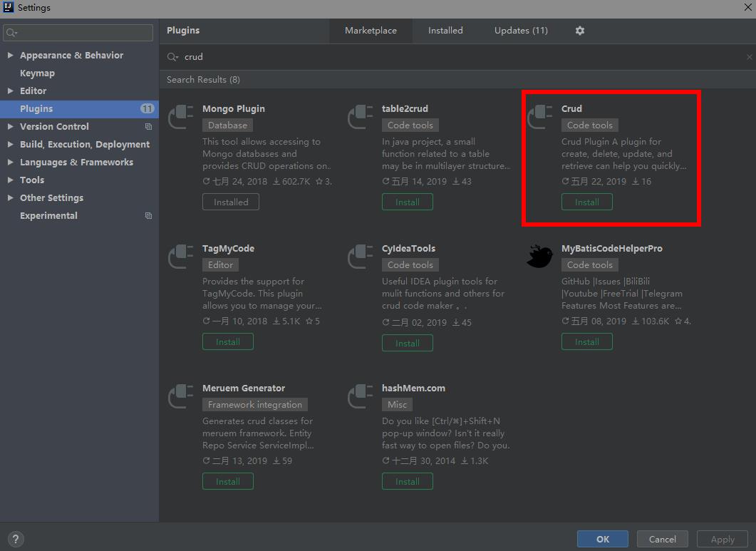756x551 pixels.
Task: Install the MyBatisCodeHelperPro plugin
Action: (x=586, y=341)
